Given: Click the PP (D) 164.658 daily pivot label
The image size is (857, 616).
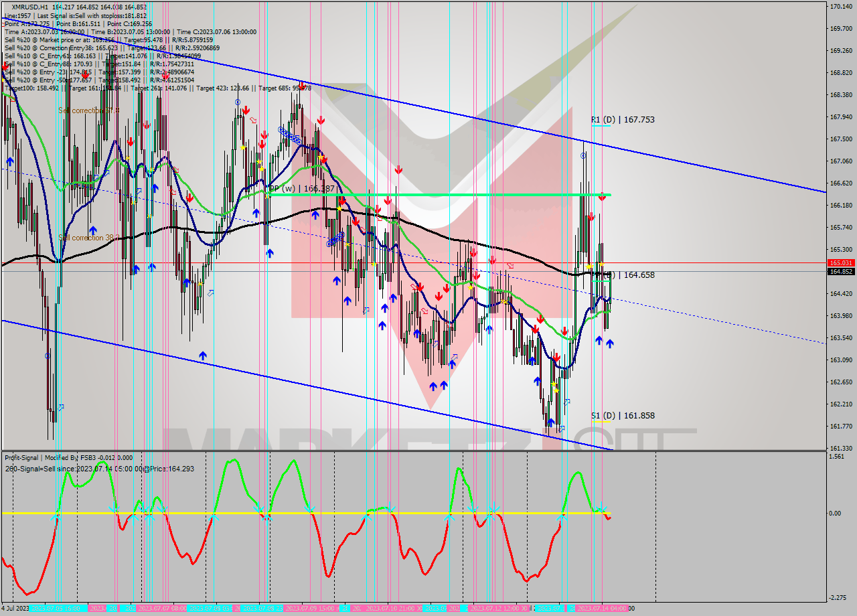Looking at the screenshot, I should click(624, 275).
